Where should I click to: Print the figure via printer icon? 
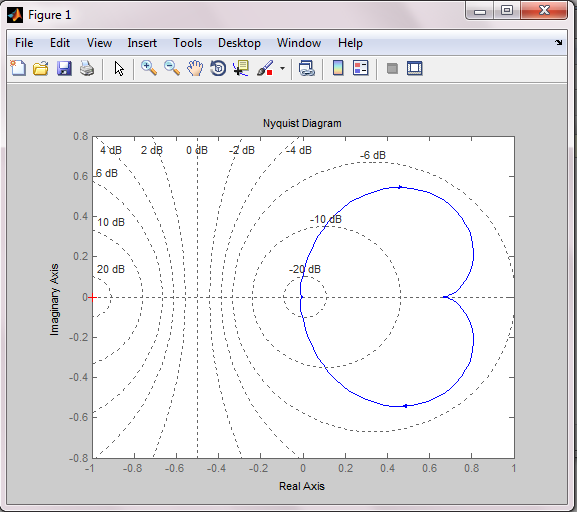(x=87, y=68)
